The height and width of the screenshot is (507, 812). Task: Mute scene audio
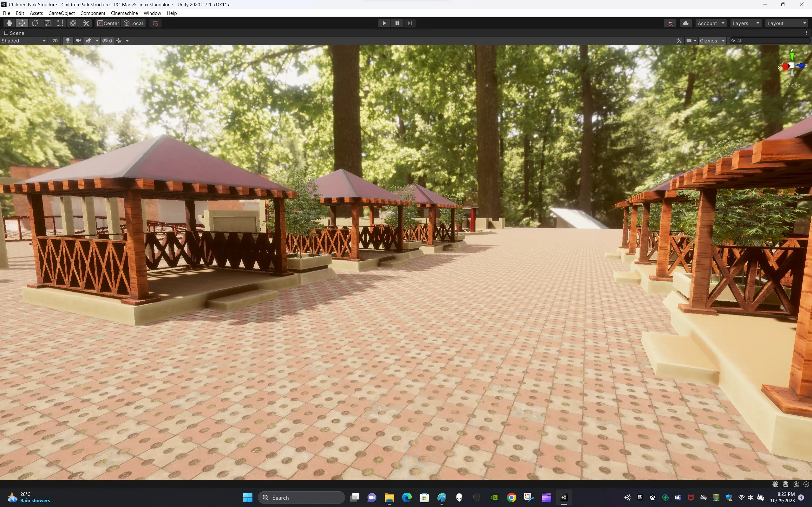point(78,40)
